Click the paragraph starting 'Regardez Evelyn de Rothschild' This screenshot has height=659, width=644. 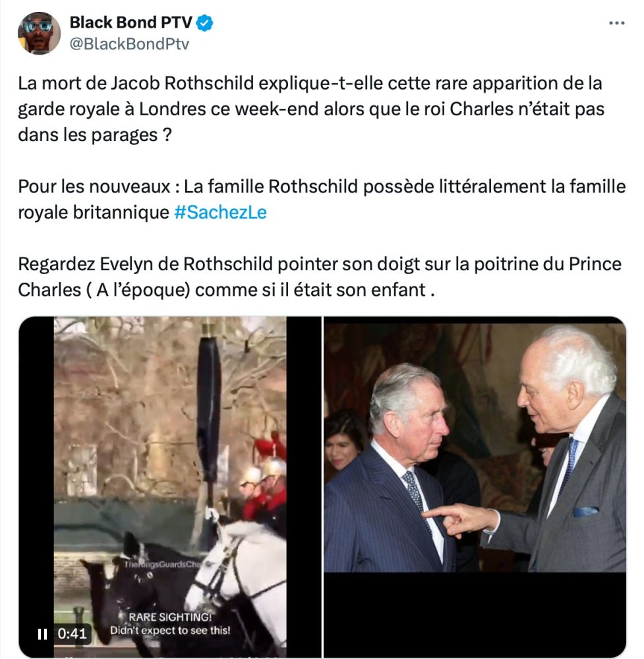coord(320,277)
